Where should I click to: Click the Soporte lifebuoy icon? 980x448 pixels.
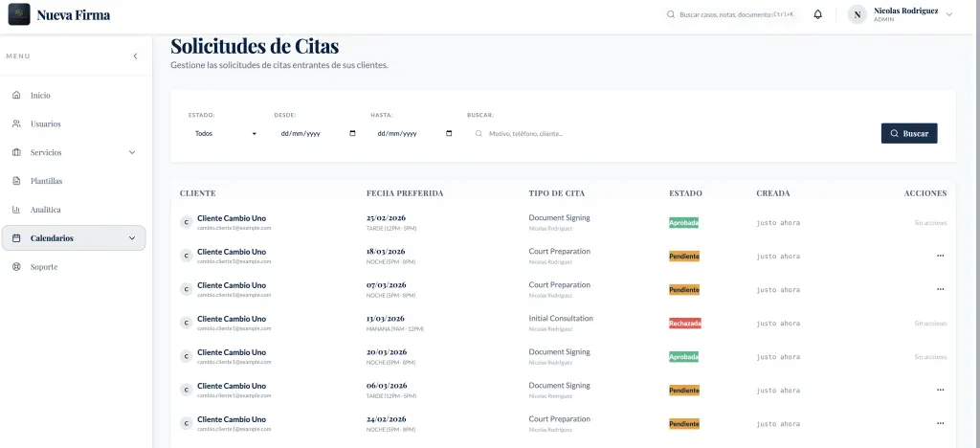pos(17,267)
